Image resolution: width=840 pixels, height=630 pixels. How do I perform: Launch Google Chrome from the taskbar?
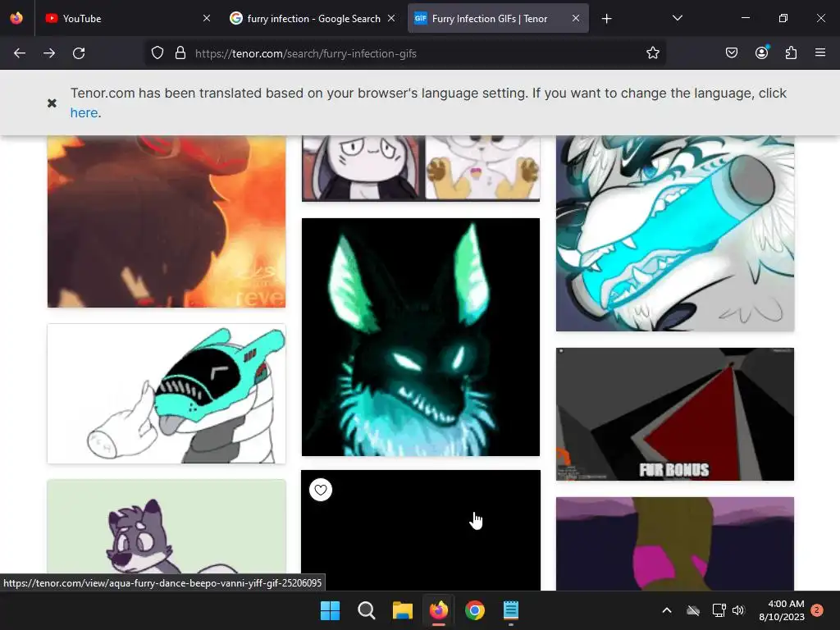point(475,610)
